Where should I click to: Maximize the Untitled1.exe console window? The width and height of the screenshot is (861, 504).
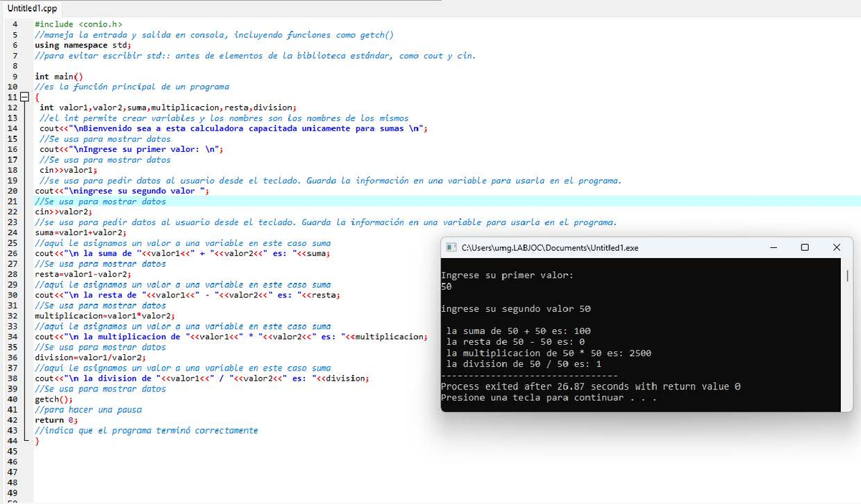coord(804,247)
